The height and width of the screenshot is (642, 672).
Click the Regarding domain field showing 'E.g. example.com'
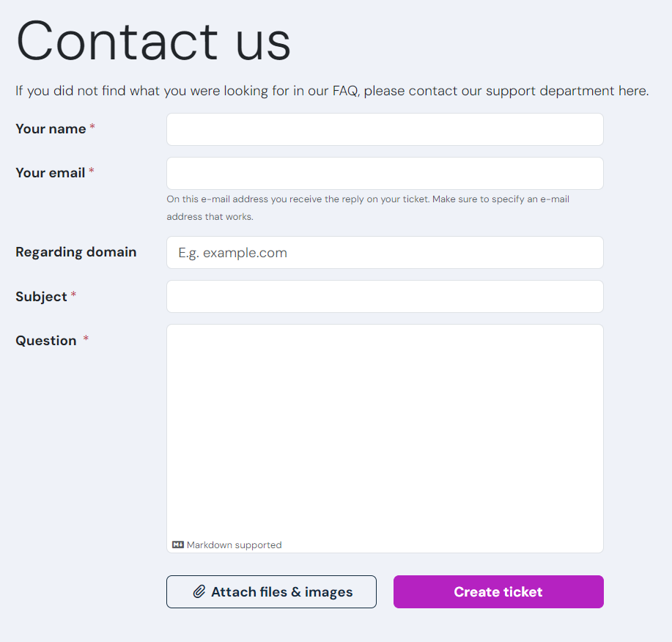[385, 252]
